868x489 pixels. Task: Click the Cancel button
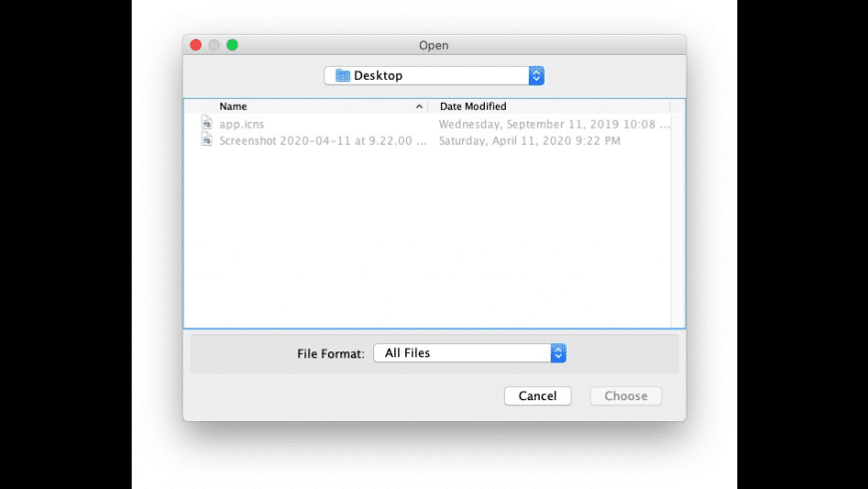538,396
